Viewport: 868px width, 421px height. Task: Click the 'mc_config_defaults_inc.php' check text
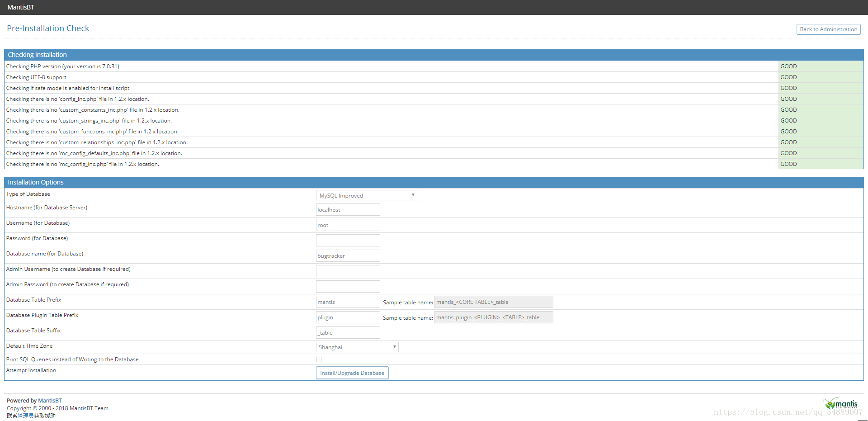94,153
